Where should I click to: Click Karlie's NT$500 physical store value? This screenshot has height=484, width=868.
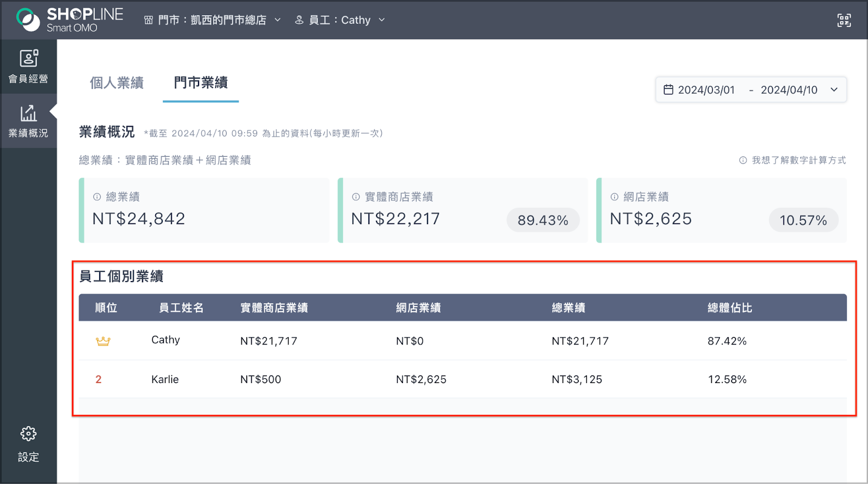260,379
